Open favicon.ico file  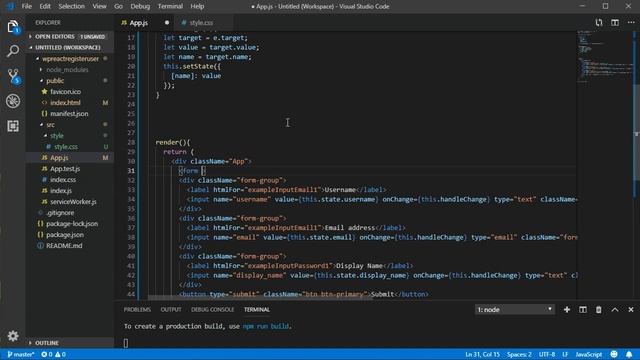[65, 92]
